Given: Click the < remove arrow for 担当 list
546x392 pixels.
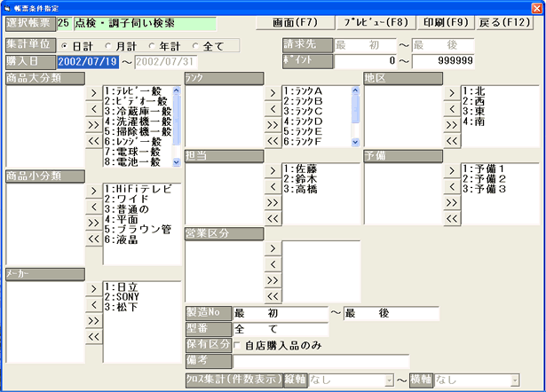Looking at the screenshot, I should coord(273,185).
